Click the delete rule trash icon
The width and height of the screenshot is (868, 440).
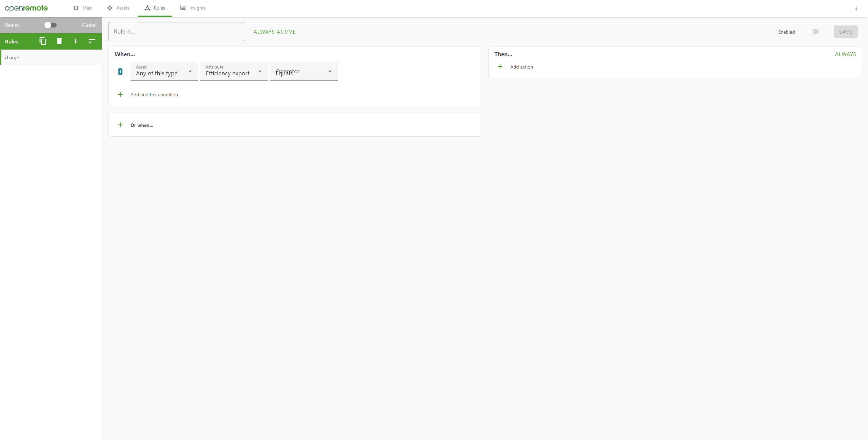pyautogui.click(x=59, y=41)
